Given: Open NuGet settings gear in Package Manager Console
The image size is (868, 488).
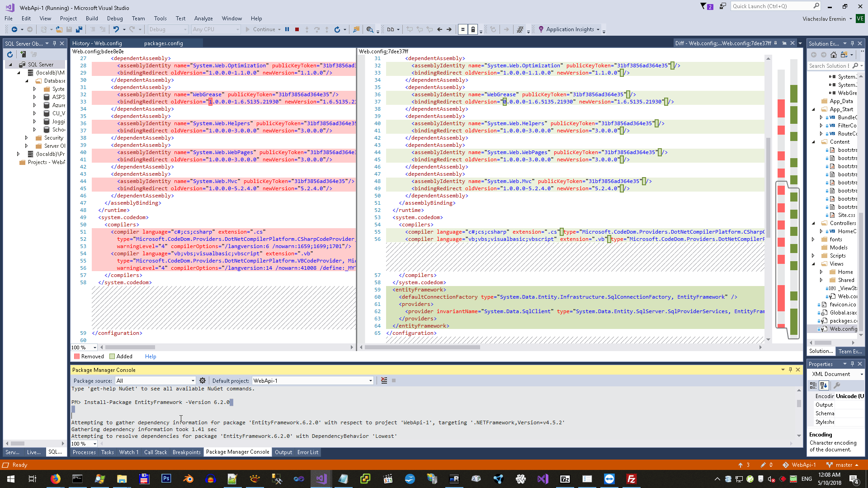Looking at the screenshot, I should 203,380.
